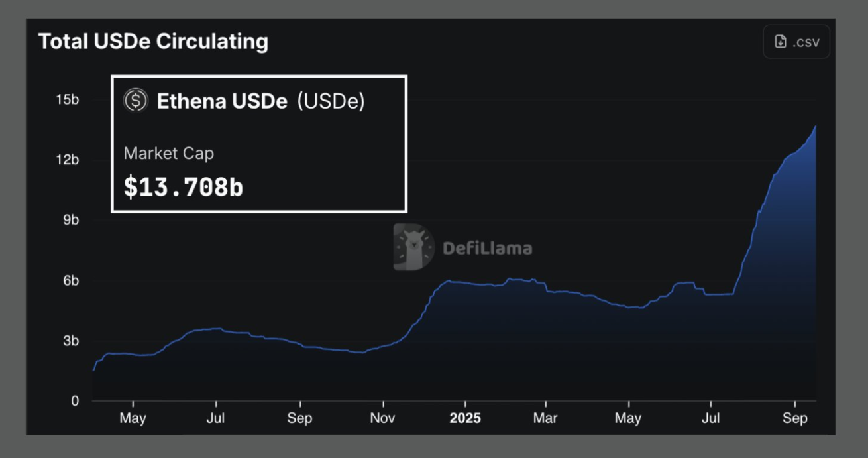Viewport: 868px width, 458px height.
Task: Click the Ethena USDe coin icon
Action: (136, 101)
